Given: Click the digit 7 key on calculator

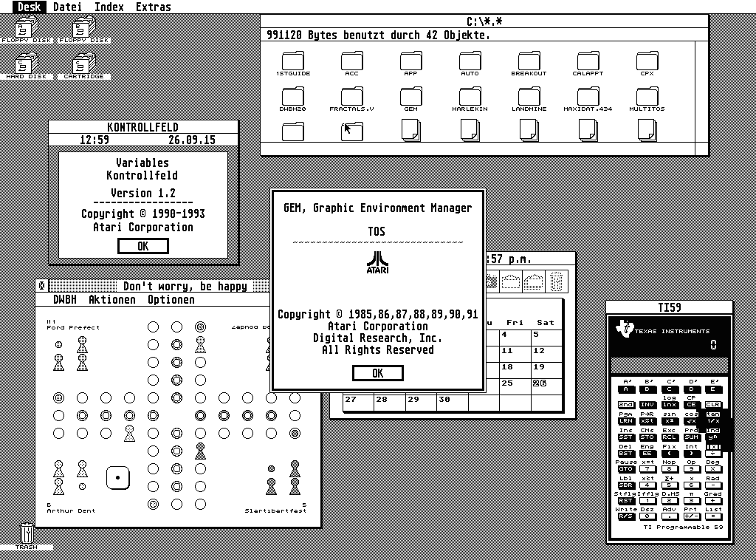Looking at the screenshot, I should [647, 469].
